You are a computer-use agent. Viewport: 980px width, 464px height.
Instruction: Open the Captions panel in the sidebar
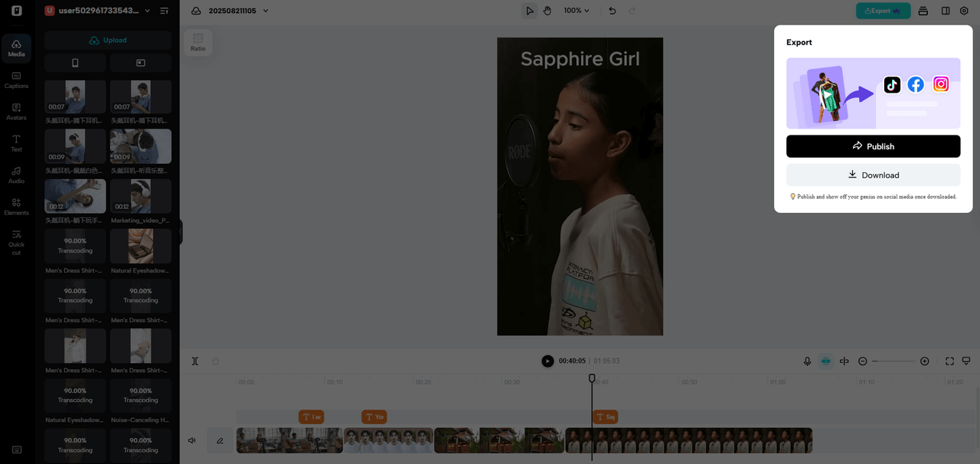coord(16,80)
